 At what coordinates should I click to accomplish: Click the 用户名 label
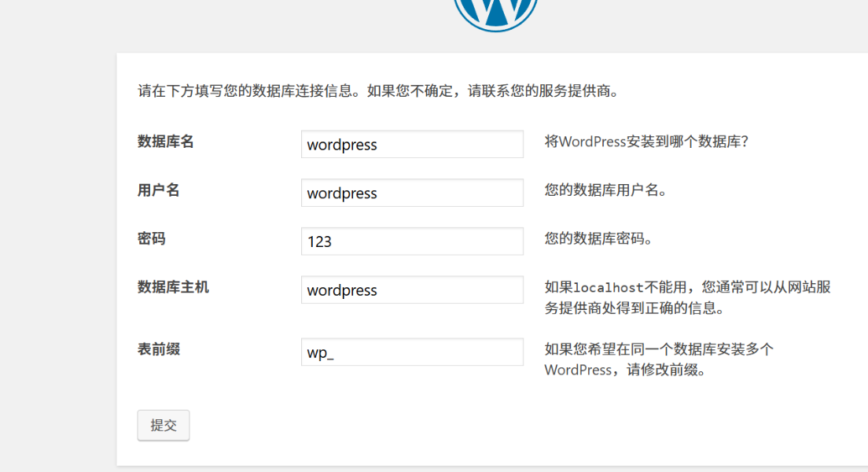pyautogui.click(x=158, y=190)
